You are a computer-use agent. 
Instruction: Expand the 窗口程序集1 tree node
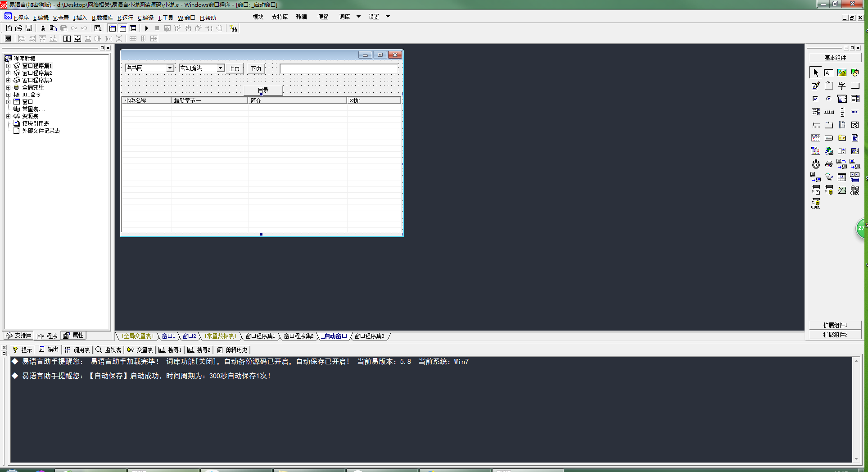pos(8,66)
